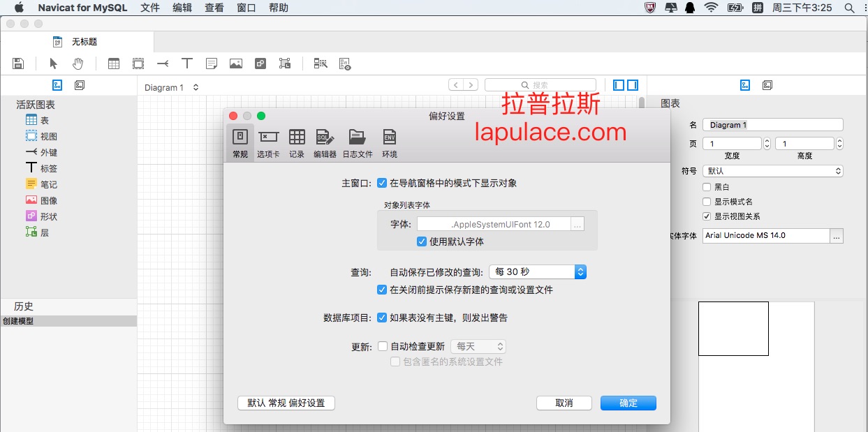Open the 选项卡 preferences pane

click(x=268, y=144)
